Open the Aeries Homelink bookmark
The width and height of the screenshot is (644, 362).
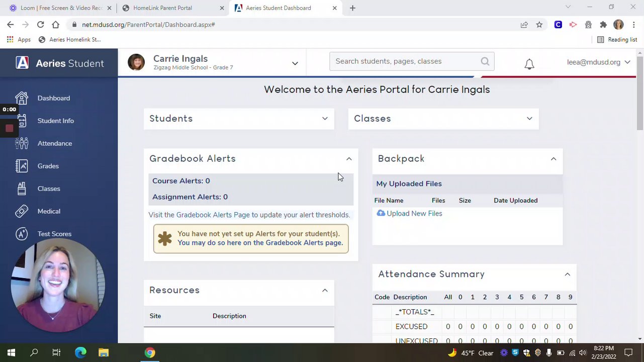69,39
